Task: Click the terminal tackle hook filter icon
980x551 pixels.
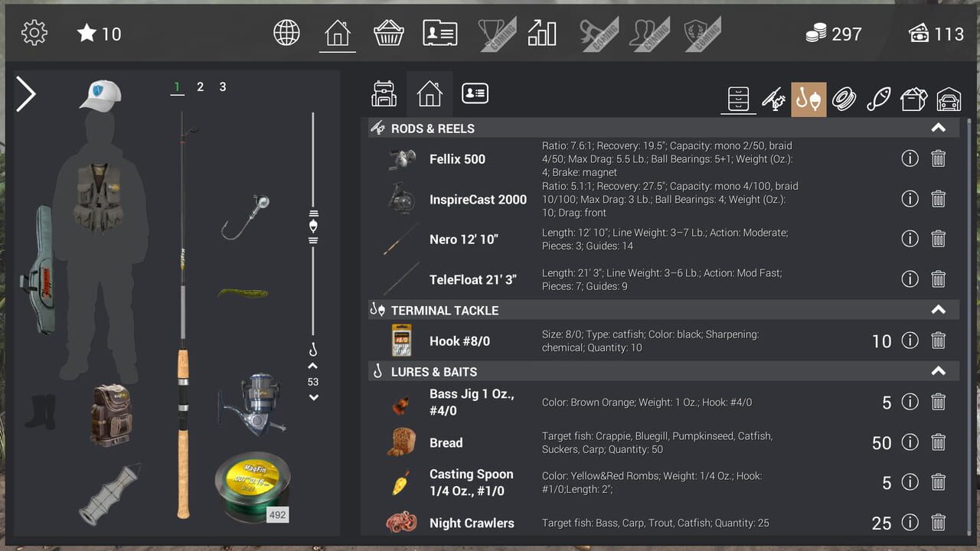Action: tap(809, 99)
